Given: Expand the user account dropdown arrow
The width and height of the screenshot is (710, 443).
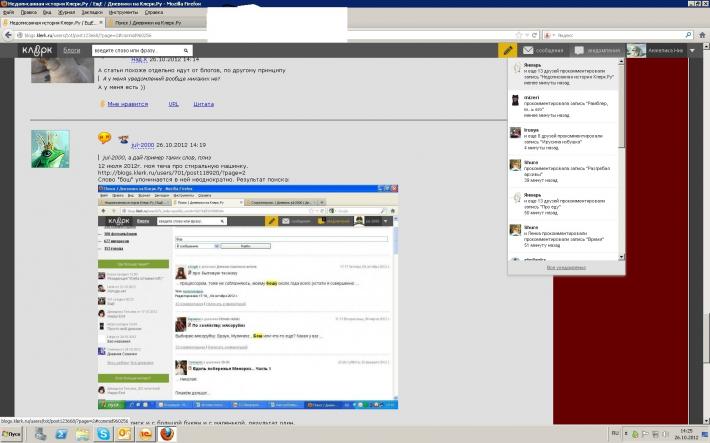Looking at the screenshot, I should (x=692, y=50).
